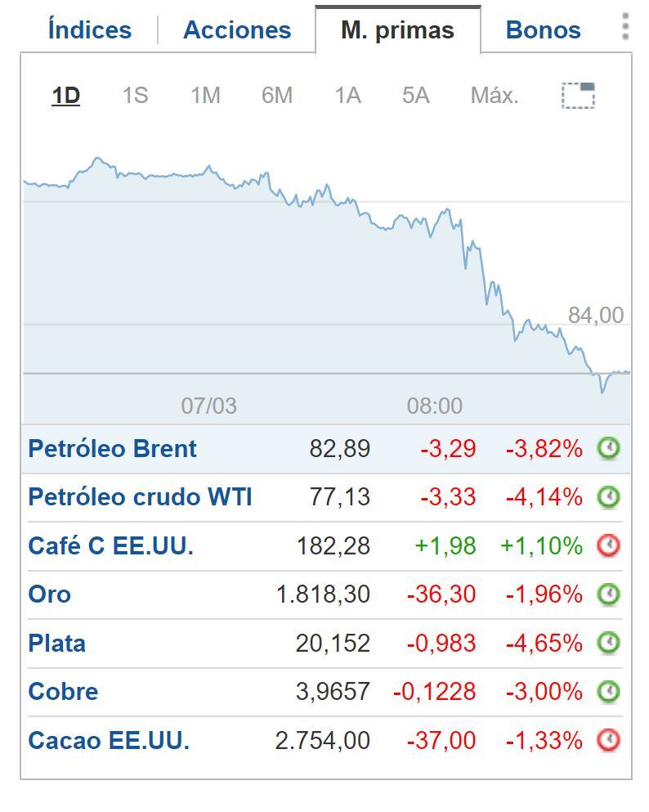The height and width of the screenshot is (812, 649).
Task: Select the 1S timeframe
Action: pyautogui.click(x=137, y=96)
